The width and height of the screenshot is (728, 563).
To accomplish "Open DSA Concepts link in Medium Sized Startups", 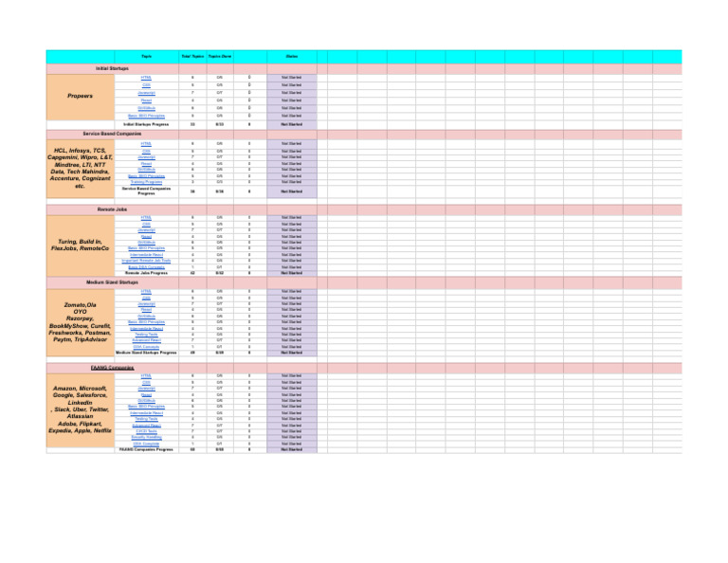I will pos(146,347).
